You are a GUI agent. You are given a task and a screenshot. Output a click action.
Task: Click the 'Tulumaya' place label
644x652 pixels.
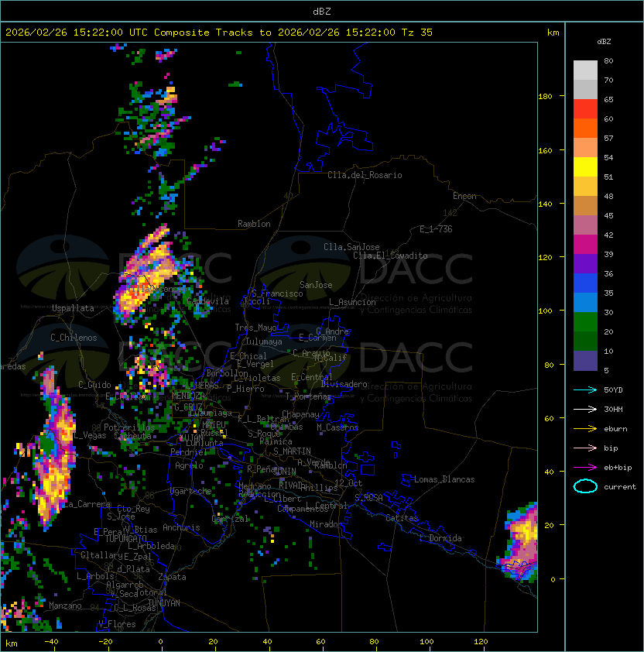tap(264, 341)
